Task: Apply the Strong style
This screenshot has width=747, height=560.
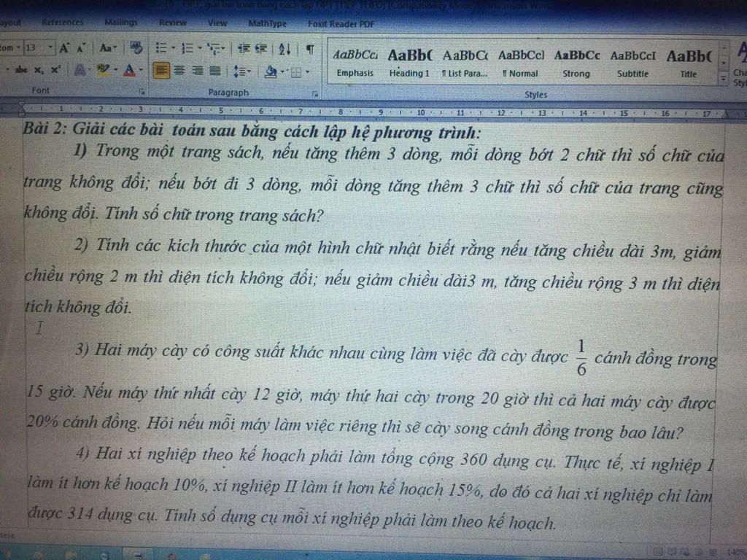Action: tap(576, 64)
